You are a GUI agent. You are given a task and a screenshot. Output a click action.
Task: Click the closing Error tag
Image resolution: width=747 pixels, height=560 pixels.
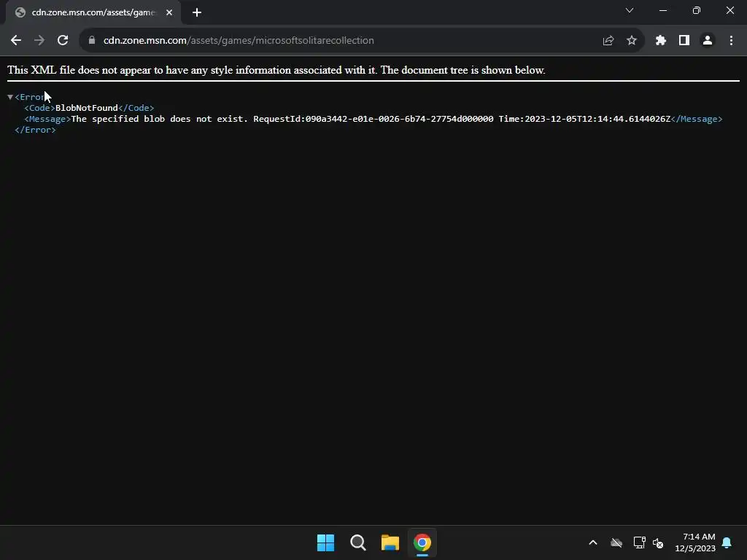tap(35, 130)
